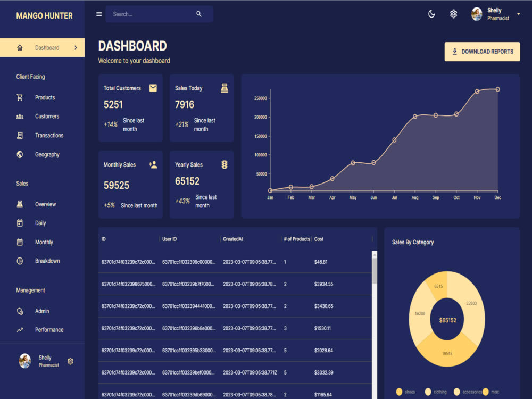Collapse the sidebar via the hamburger icon
Viewport: 532px width, 399px height.
(98, 14)
